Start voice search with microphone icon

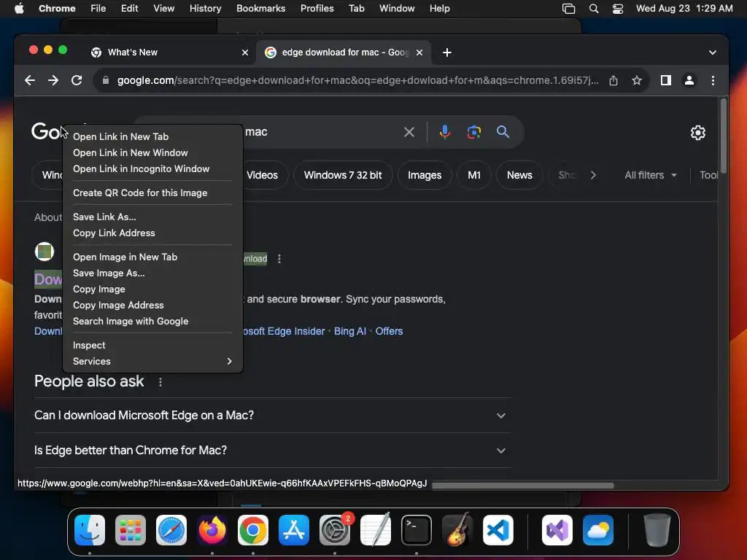pos(444,132)
